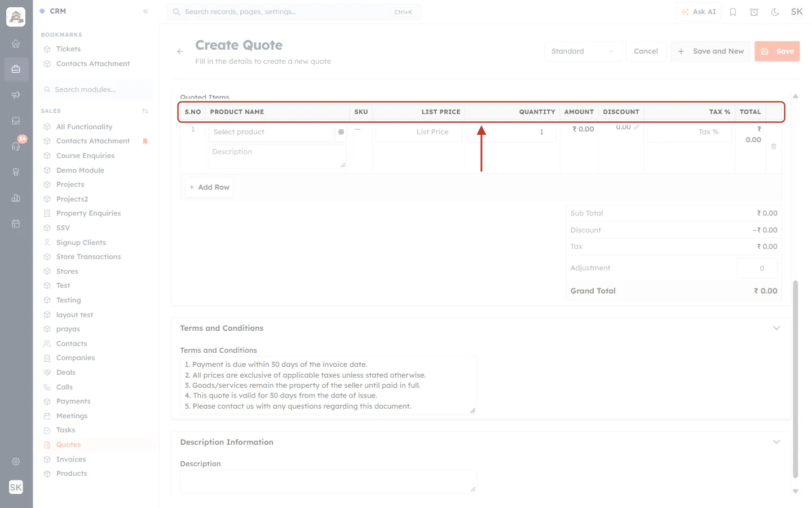Image resolution: width=812 pixels, height=508 pixels.
Task: Click the Cancel button
Action: coord(646,51)
